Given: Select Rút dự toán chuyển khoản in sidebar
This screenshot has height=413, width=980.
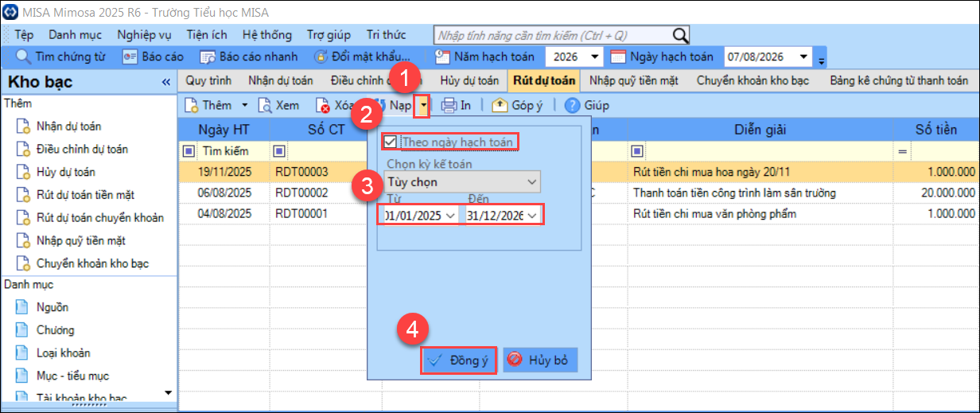Looking at the screenshot, I should click(x=100, y=218).
